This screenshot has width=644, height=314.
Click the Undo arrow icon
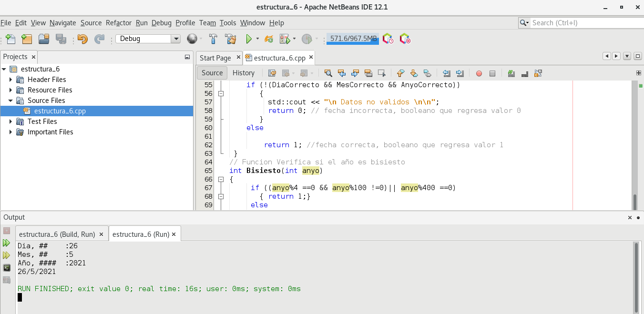[82, 39]
